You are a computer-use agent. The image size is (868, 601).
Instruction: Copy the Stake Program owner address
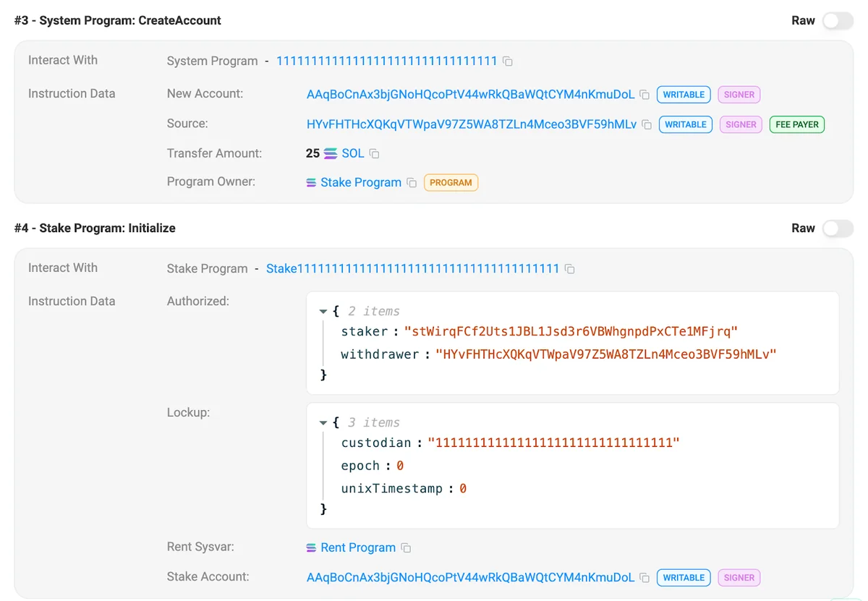point(412,183)
